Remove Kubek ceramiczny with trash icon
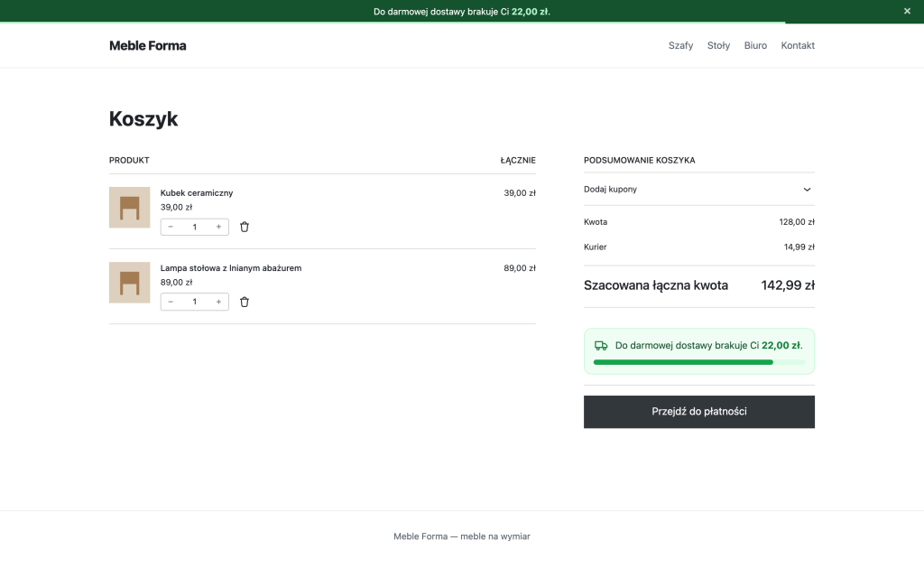The width and height of the screenshot is (924, 578). 245,227
